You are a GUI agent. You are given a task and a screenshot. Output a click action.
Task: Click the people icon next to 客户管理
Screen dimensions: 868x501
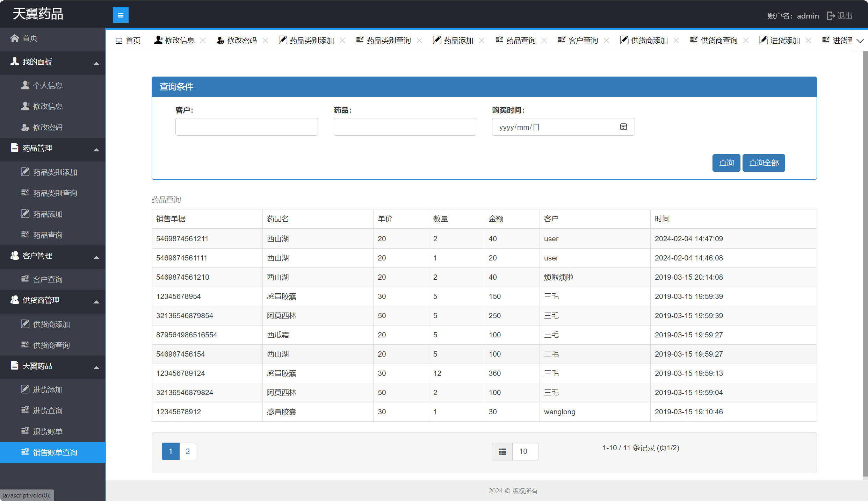(14, 256)
